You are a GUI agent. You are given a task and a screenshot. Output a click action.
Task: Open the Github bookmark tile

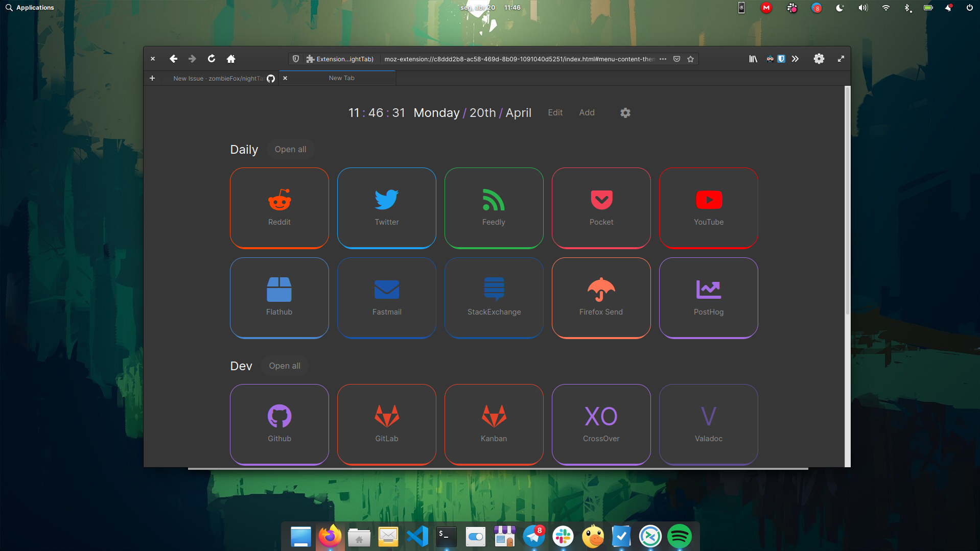279,424
